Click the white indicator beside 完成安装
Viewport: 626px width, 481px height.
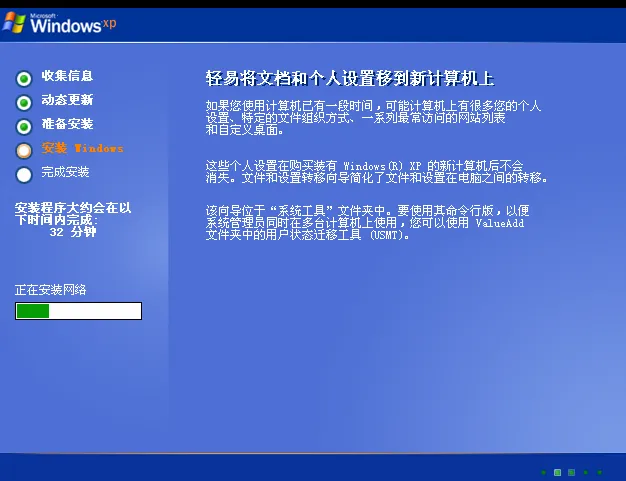[x=24, y=174]
